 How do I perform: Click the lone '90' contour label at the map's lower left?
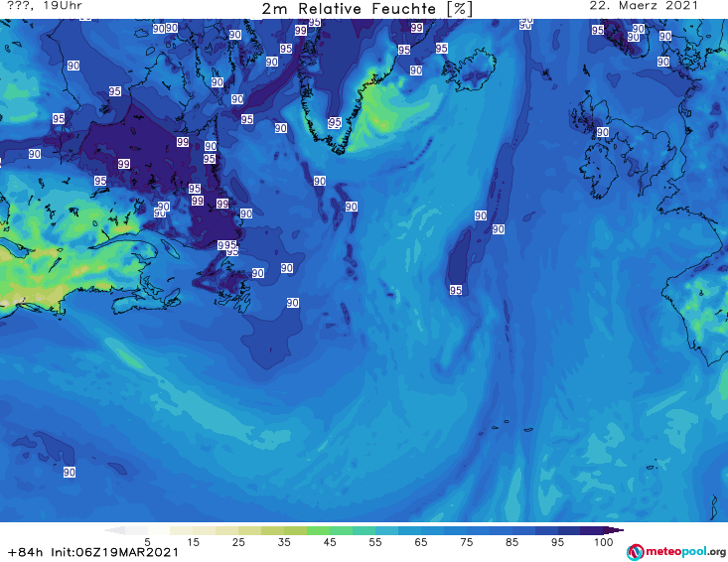pyautogui.click(x=70, y=472)
